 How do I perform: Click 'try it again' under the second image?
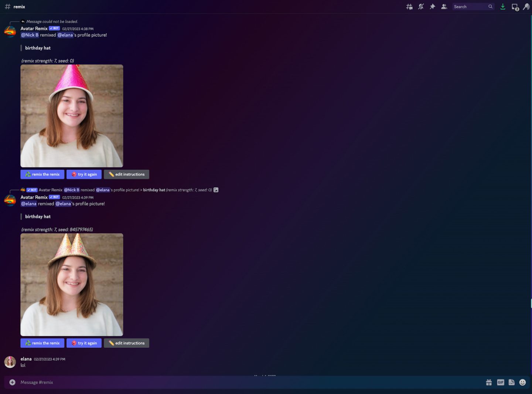(84, 343)
